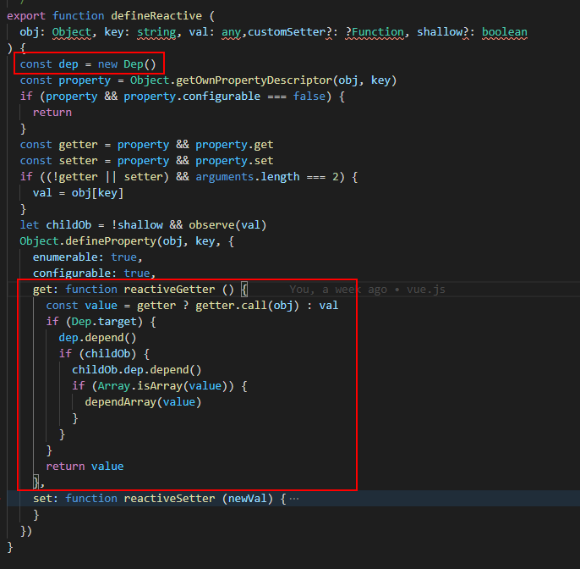Click 'shallow?' parameter in the signature

(443, 32)
